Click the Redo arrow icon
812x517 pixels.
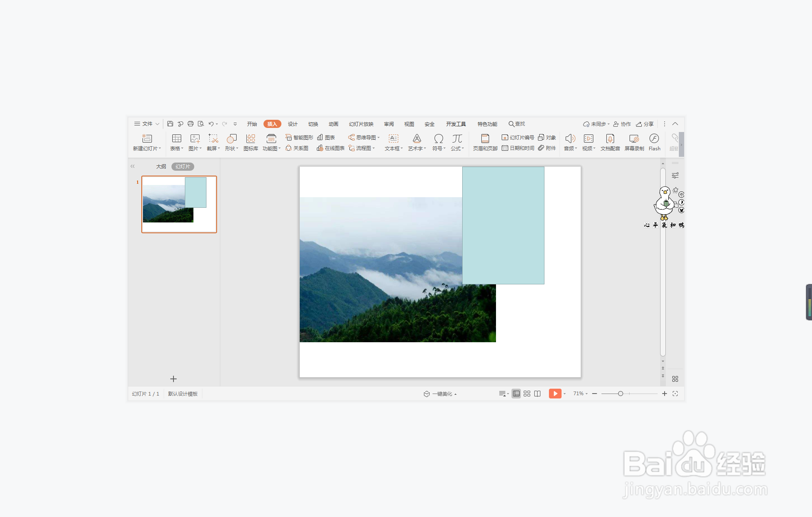tap(224, 124)
